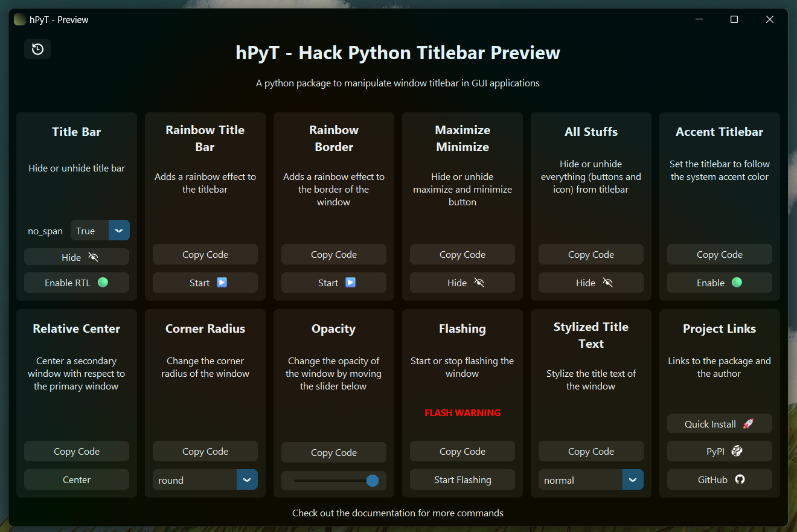Click the Center button

pos(77,479)
